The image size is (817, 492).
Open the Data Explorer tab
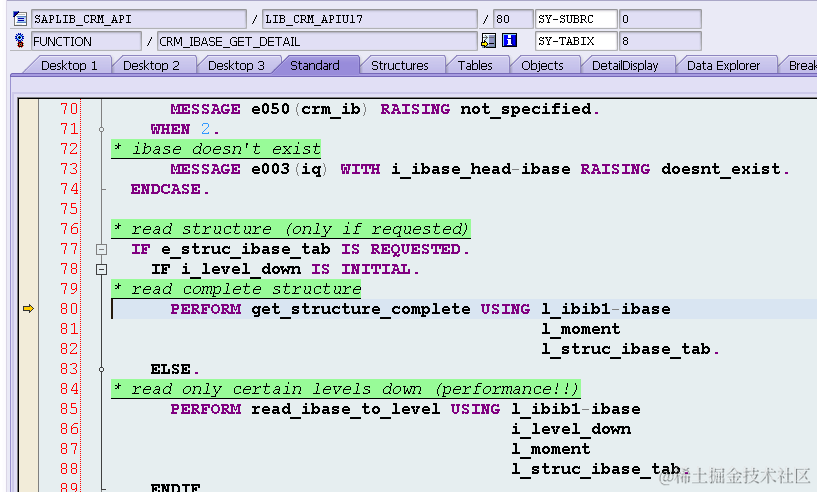click(x=723, y=65)
